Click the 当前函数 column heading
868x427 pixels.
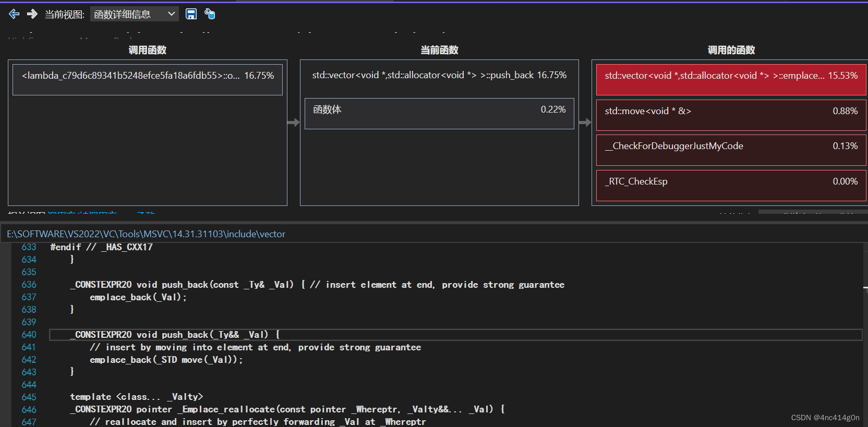(439, 50)
